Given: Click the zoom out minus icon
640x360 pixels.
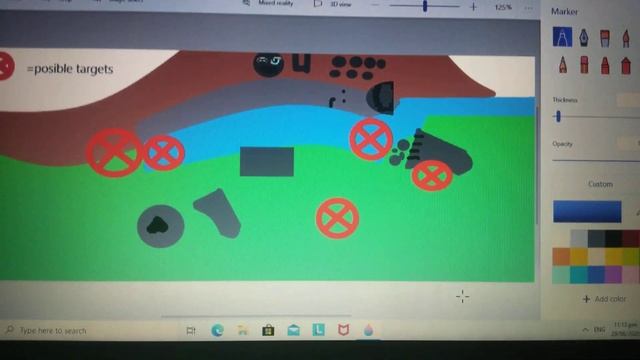Looking at the screenshot, I should coord(376,5).
